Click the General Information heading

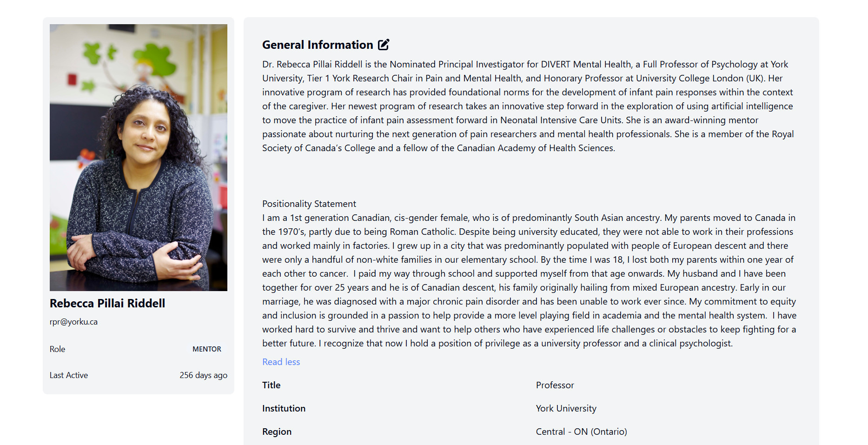(x=318, y=45)
